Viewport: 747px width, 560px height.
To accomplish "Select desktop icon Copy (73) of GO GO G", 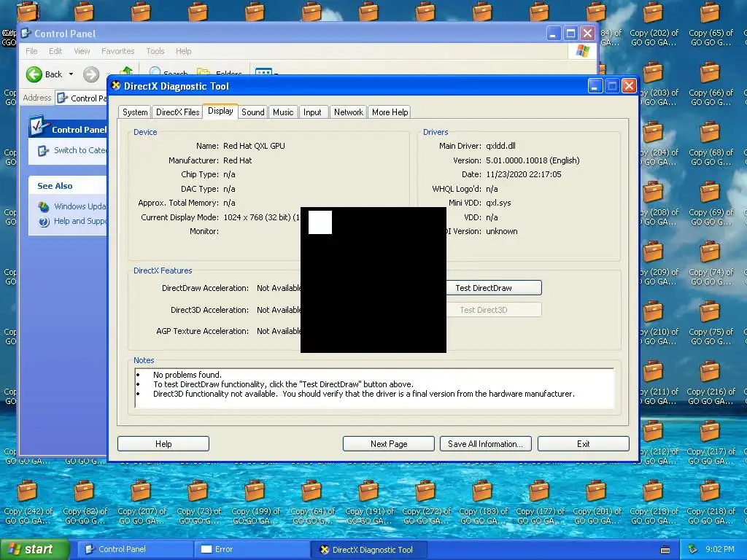I will click(x=198, y=502).
